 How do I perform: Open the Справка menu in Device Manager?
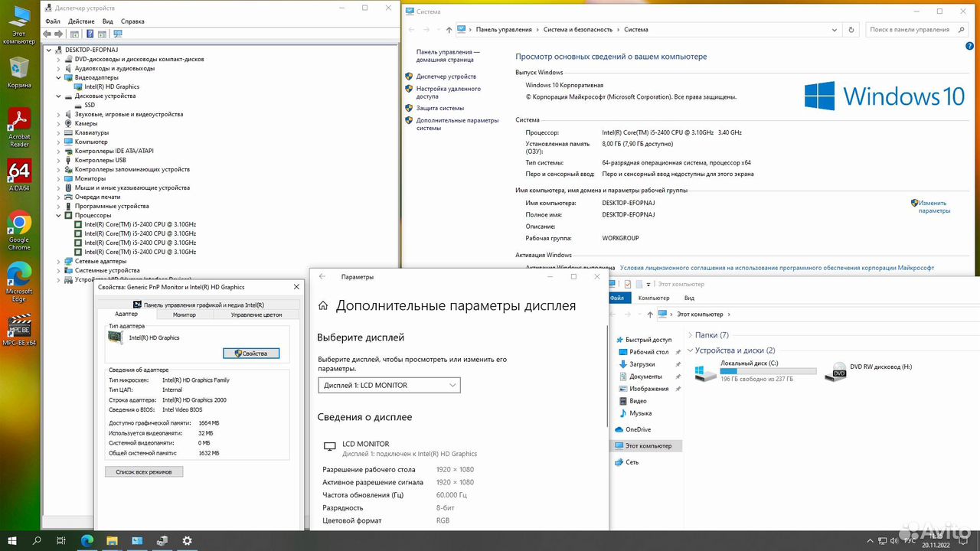point(132,21)
